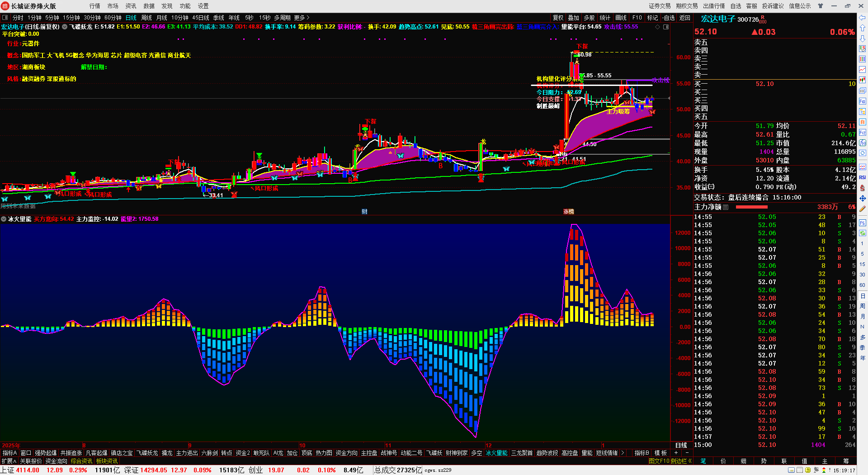Click the FIZ icon in right sidebar

(863, 133)
